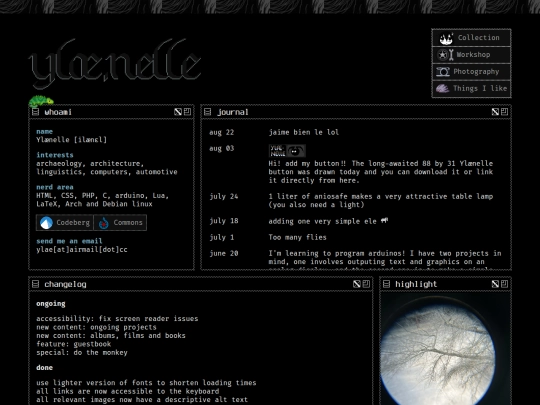Open the Photography navigation link
Screen dimensions: 540x405
click(471, 72)
